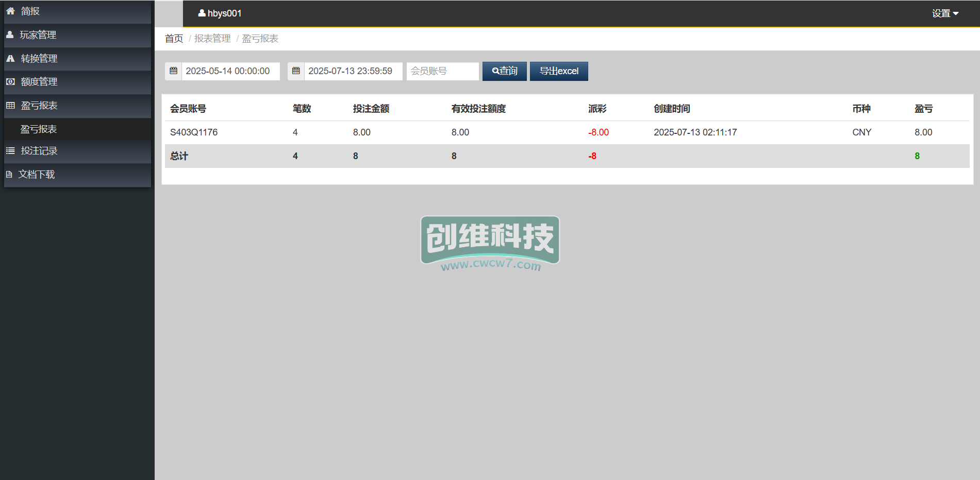Click the home icon beside 简报

click(10, 11)
